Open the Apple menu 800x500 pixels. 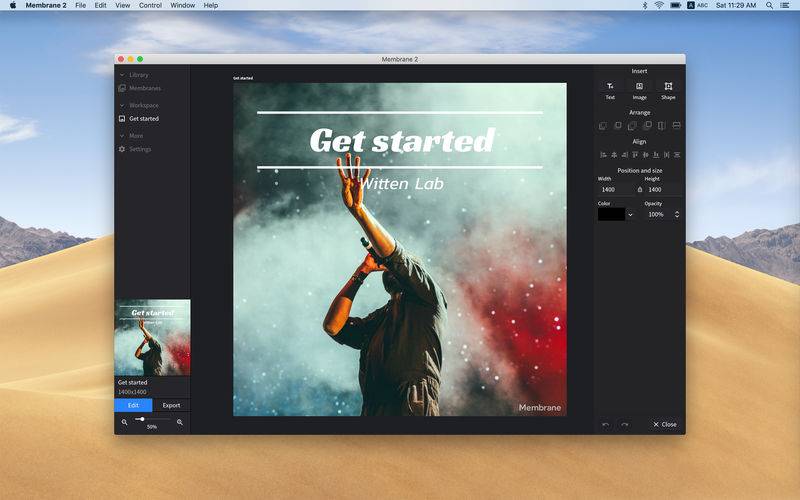click(13, 5)
